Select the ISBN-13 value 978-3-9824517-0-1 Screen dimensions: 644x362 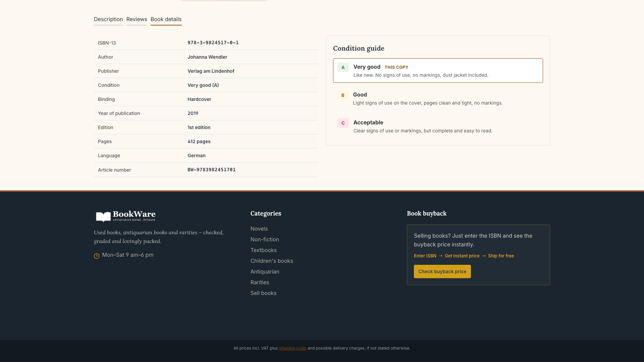click(213, 43)
